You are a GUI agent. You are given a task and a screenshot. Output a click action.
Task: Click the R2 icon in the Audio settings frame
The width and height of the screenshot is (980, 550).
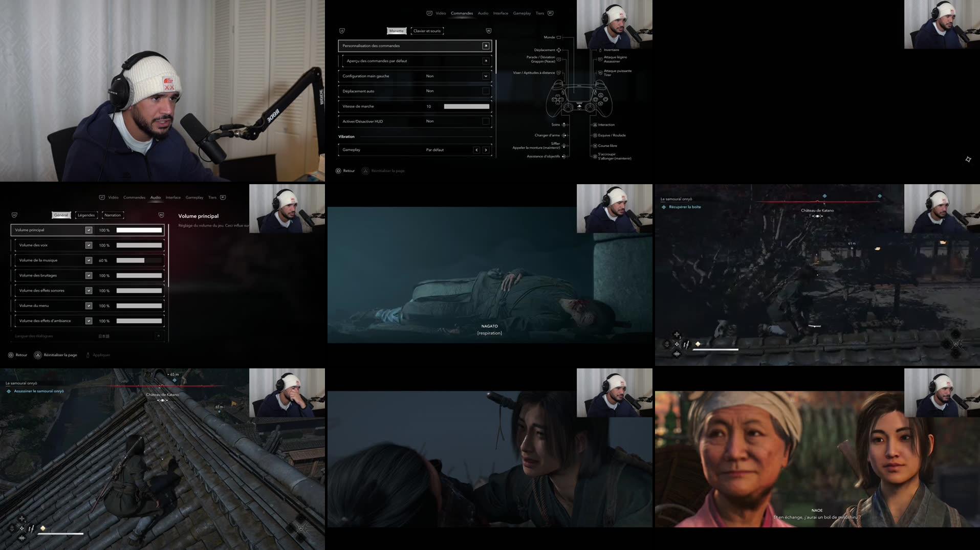click(161, 215)
